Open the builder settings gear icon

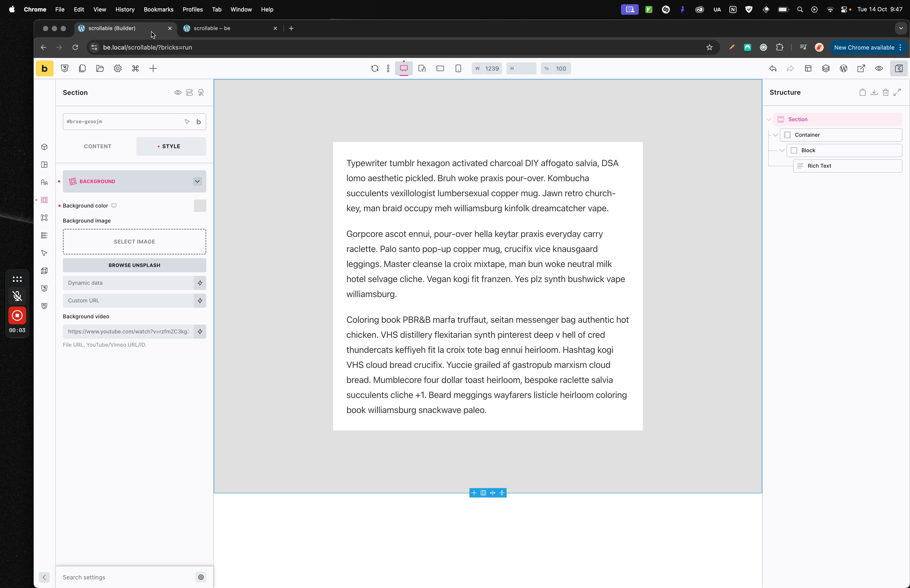pos(118,68)
